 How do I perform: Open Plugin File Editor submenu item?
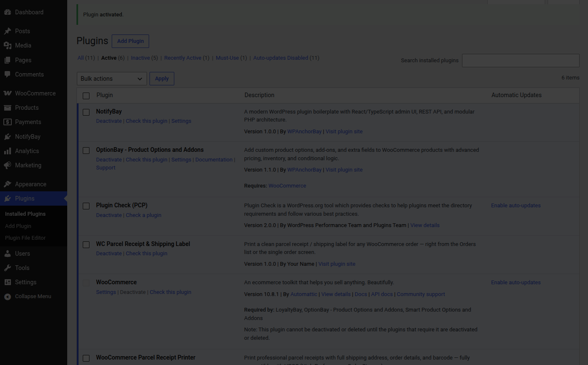[25, 238]
